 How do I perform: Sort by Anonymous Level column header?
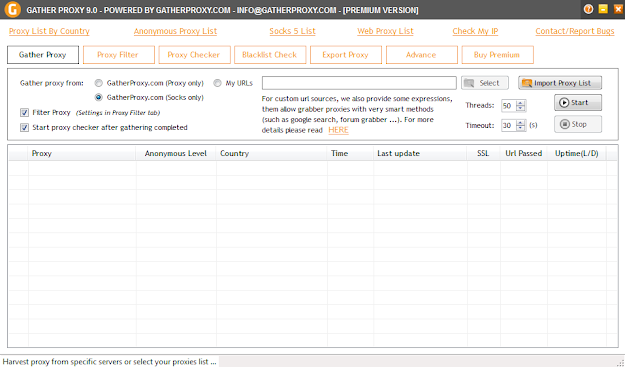[x=176, y=153]
